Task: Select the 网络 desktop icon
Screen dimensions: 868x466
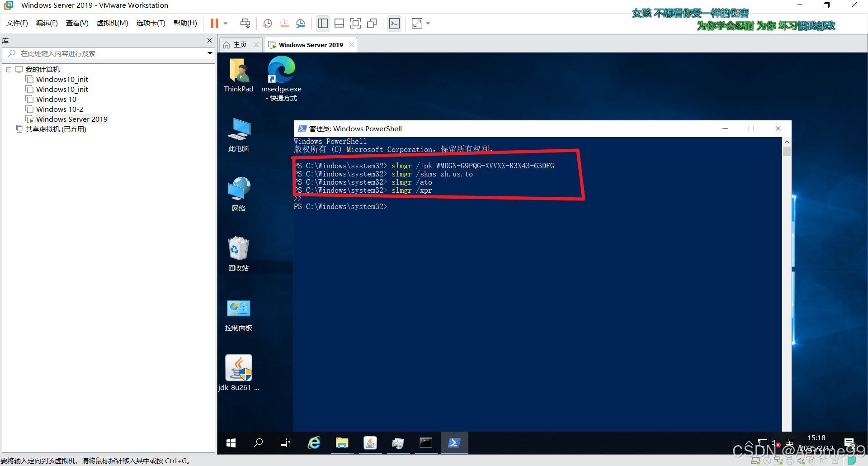Action: click(x=239, y=195)
